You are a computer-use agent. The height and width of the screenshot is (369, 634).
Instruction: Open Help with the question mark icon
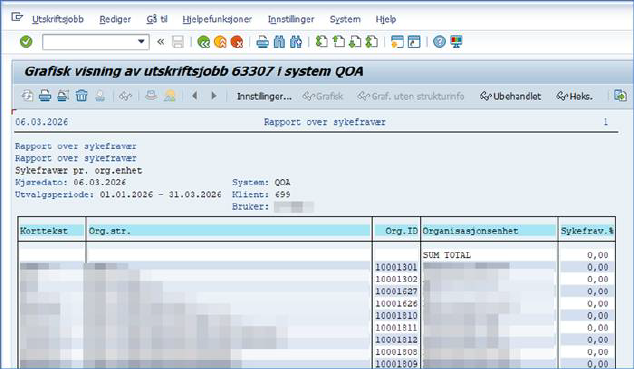[x=440, y=42]
